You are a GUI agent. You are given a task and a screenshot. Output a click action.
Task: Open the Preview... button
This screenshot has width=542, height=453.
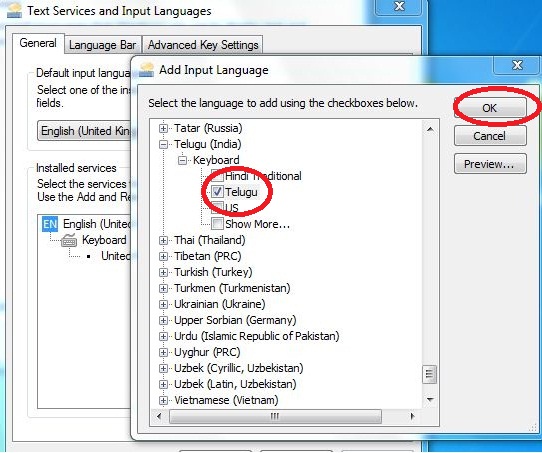[x=490, y=164]
